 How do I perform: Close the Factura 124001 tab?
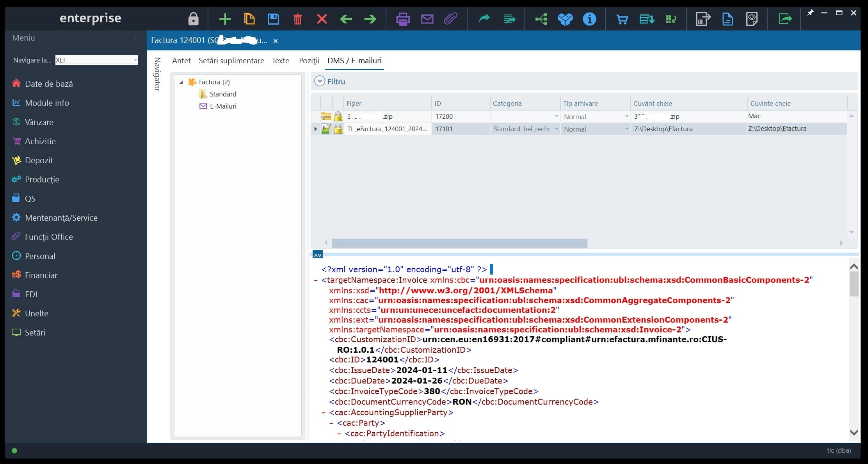(x=276, y=41)
